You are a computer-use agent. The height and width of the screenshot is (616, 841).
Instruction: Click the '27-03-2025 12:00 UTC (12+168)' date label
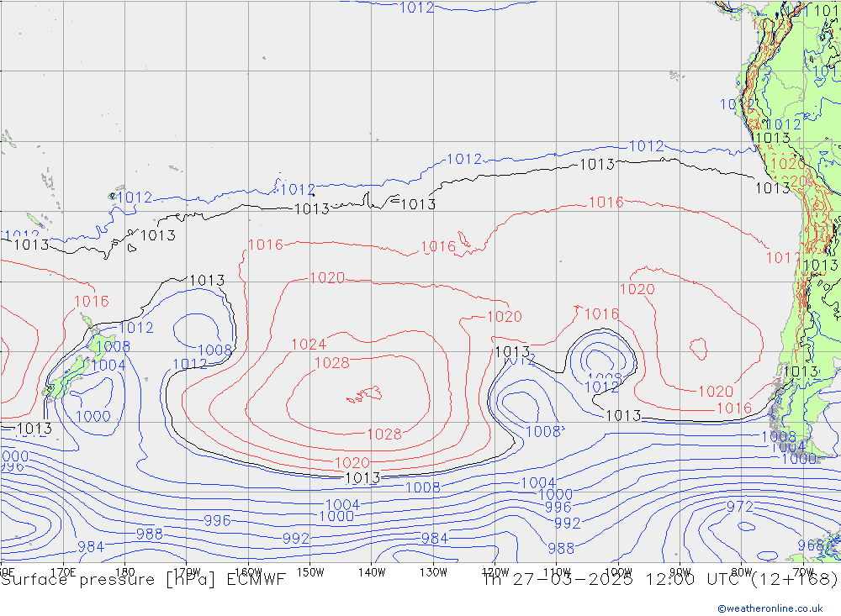pos(675,580)
